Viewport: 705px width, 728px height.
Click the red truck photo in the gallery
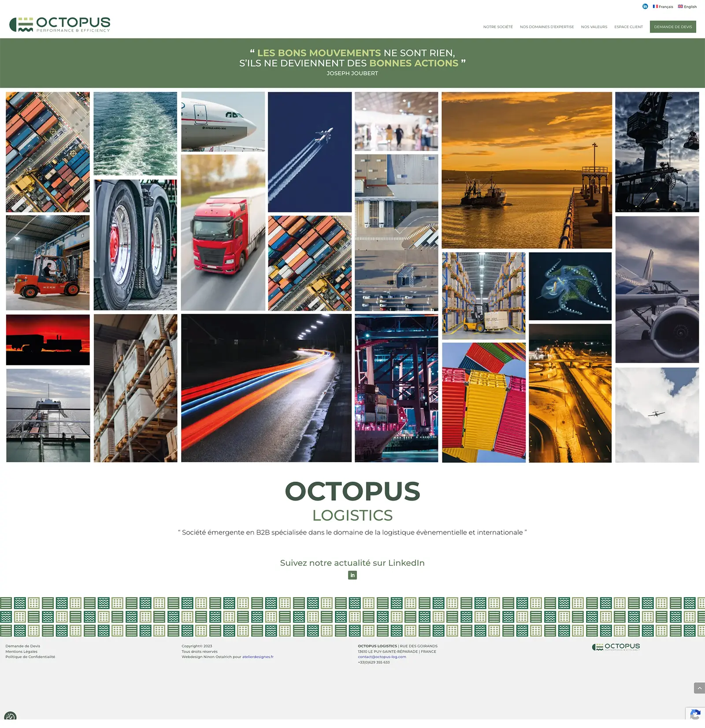coord(223,233)
